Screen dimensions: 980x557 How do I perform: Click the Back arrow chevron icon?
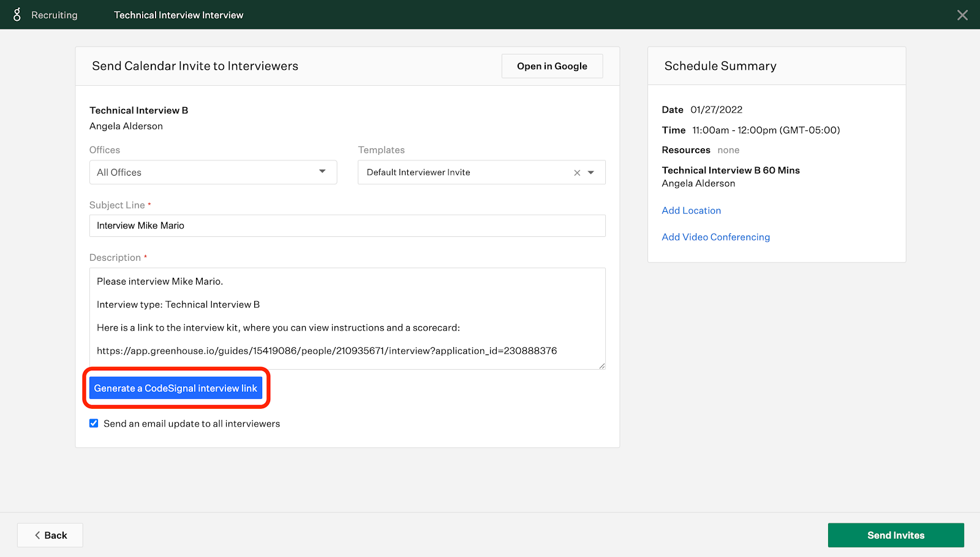(x=37, y=535)
